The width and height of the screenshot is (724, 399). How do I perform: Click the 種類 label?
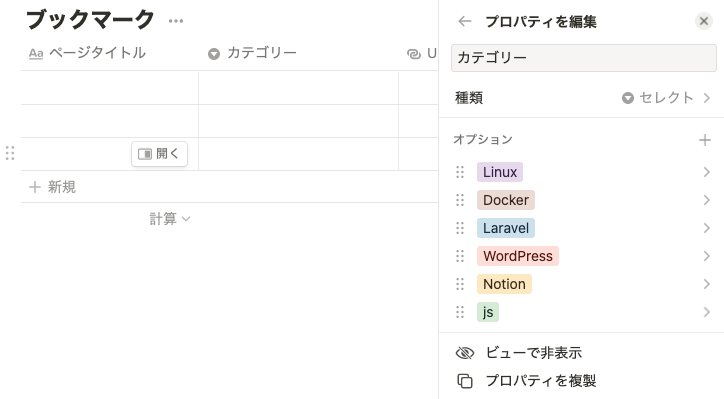[x=469, y=98]
